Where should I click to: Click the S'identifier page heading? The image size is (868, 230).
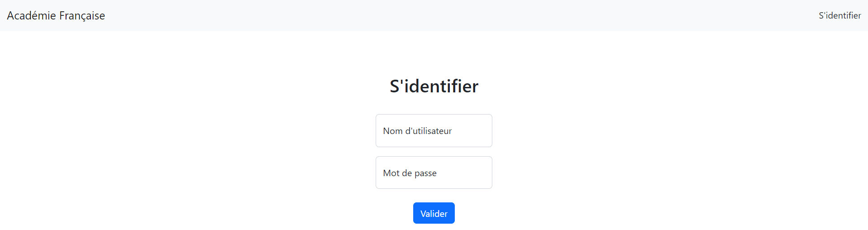pyautogui.click(x=434, y=86)
